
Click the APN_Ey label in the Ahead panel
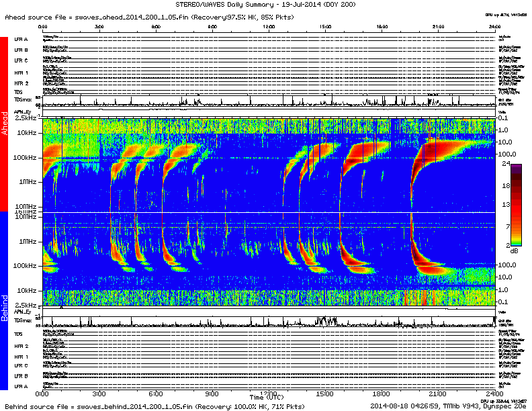22,112
